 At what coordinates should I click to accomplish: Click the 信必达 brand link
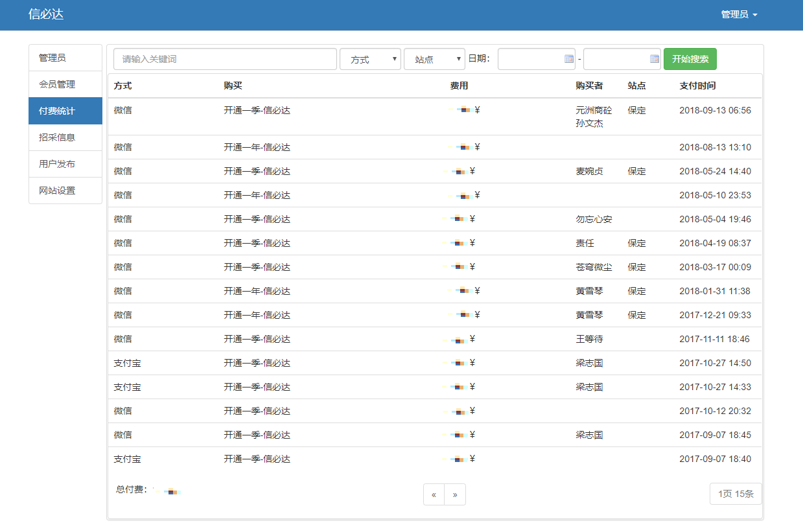tap(46, 14)
